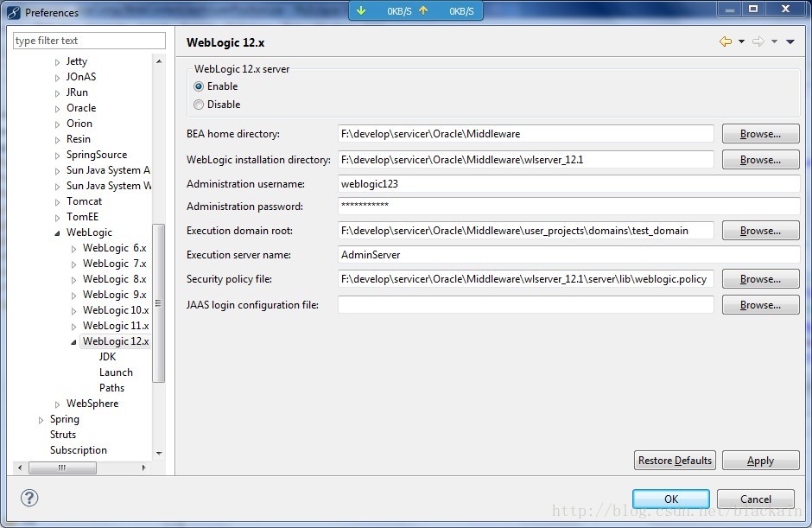
Task: Click the MyEclipse Preferences window icon
Action: (14, 12)
